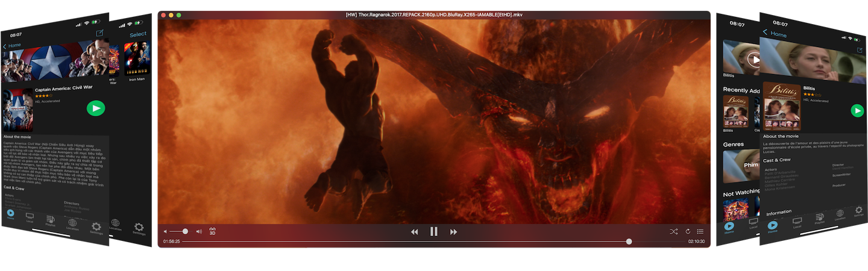Click the playback progress handle
Image resolution: width=868 pixels, height=271 pixels.
(x=629, y=241)
